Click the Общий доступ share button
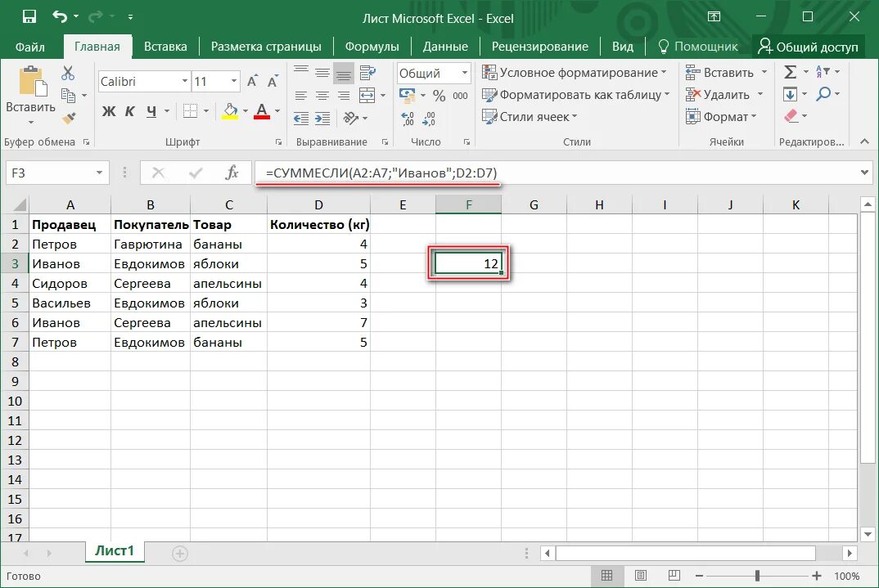 [808, 47]
